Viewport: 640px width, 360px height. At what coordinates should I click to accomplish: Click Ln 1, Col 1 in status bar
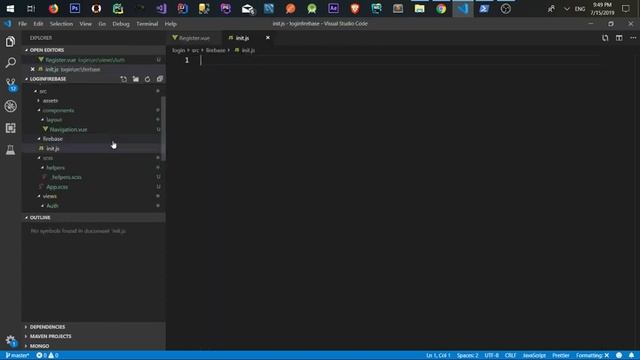pyautogui.click(x=438, y=356)
